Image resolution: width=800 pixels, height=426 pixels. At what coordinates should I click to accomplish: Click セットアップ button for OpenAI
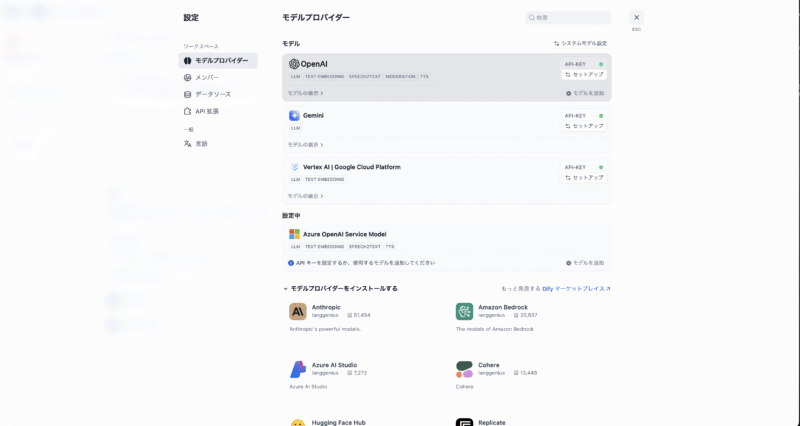(584, 74)
